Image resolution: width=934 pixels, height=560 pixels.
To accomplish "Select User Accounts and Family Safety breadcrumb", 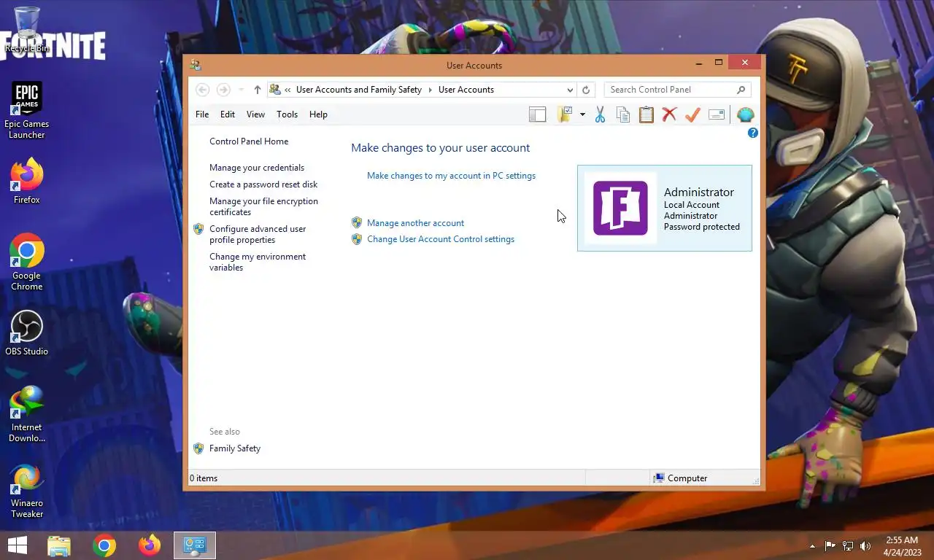I will (x=359, y=90).
